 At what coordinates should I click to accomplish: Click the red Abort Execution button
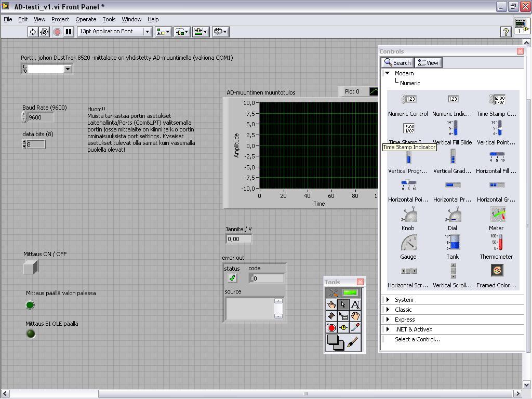[57, 32]
